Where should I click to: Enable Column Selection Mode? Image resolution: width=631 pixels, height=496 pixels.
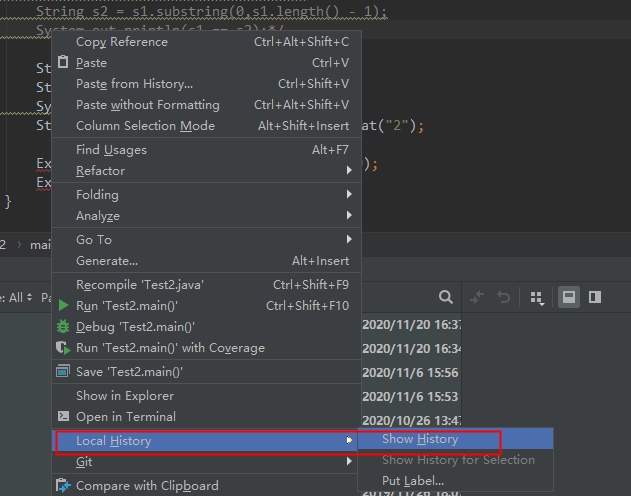pyautogui.click(x=206, y=126)
